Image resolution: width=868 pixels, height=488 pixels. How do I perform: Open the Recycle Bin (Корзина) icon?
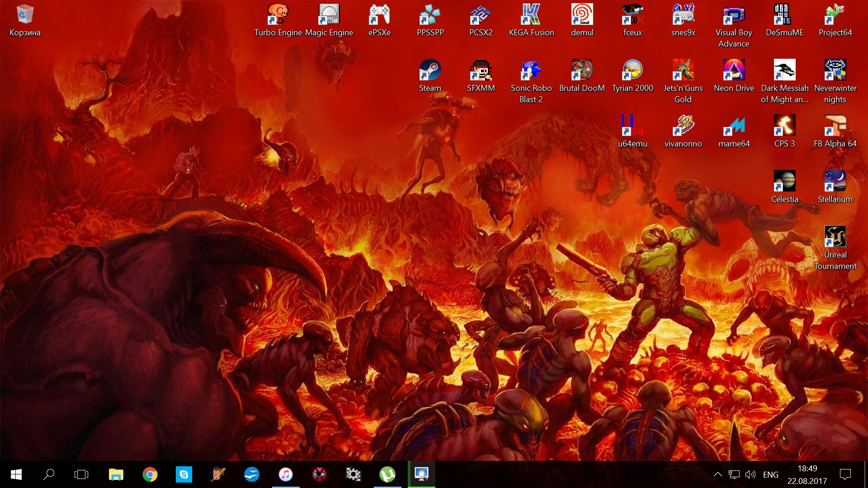click(x=25, y=21)
